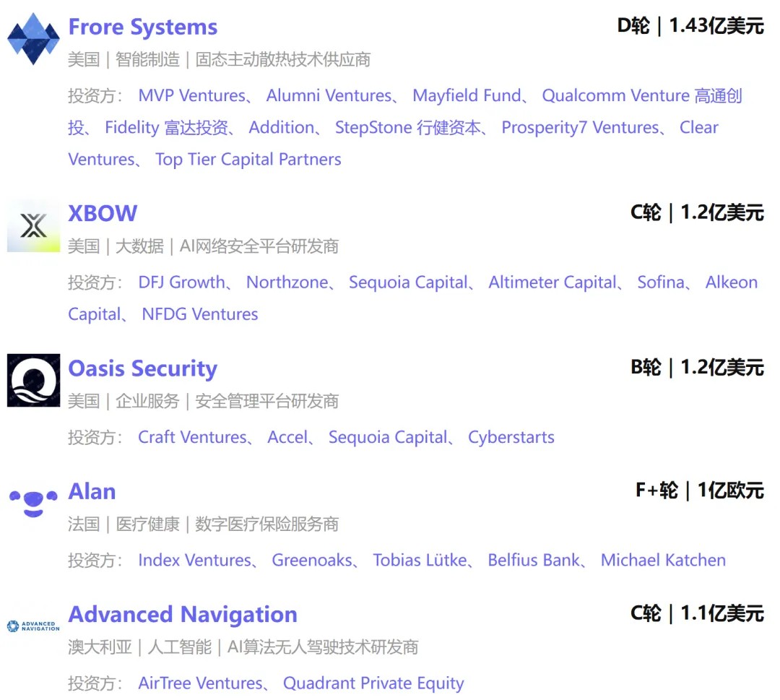Click the Oasis Security logo icon
The image size is (780, 700).
pos(33,381)
